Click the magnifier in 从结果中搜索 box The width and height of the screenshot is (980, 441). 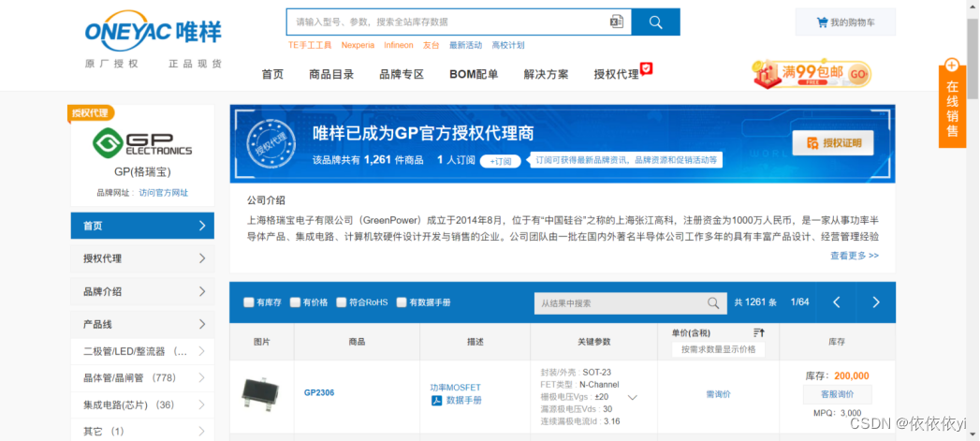click(713, 302)
